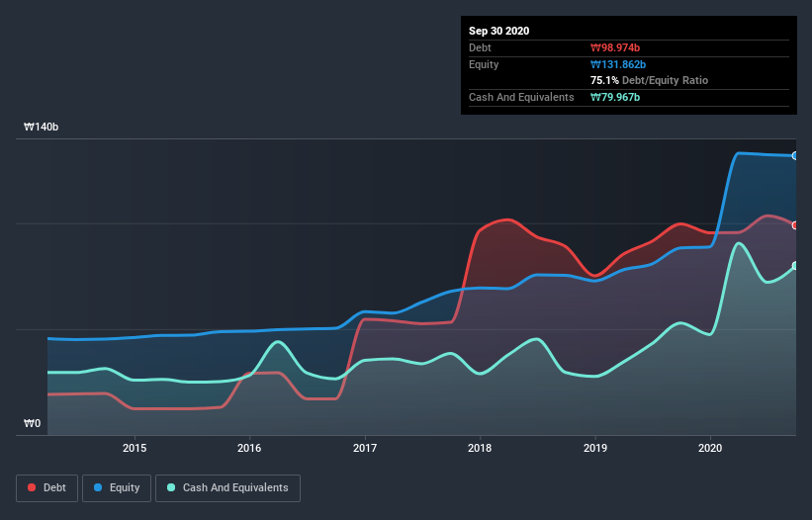Click the ₩98.974b debt value
Viewport: 812px width, 520px height.
[615, 47]
